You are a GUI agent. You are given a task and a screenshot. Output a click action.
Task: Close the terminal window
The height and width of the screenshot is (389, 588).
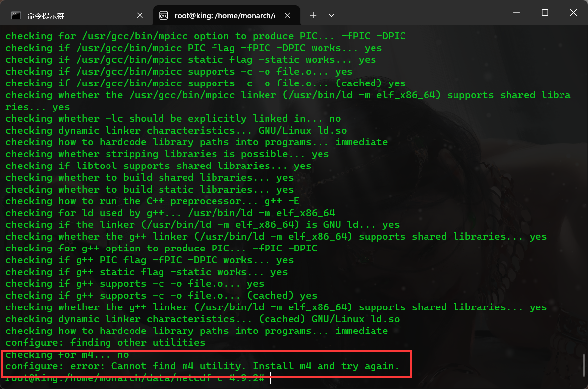(x=573, y=12)
